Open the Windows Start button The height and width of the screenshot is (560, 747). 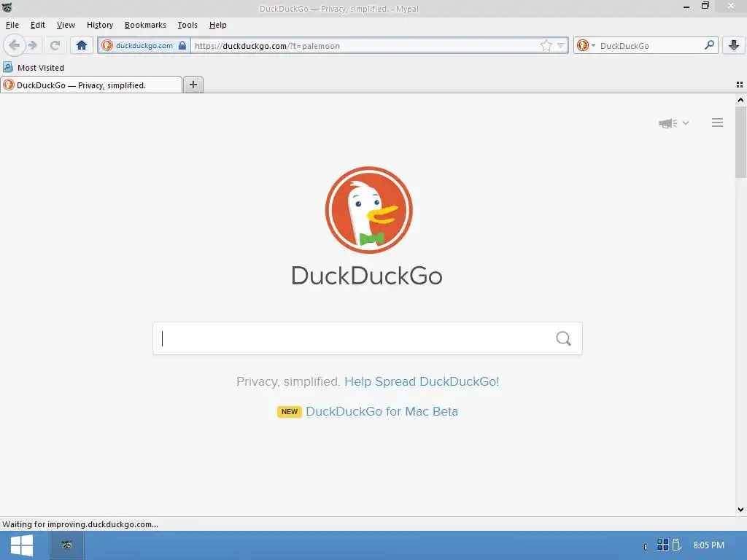click(21, 545)
